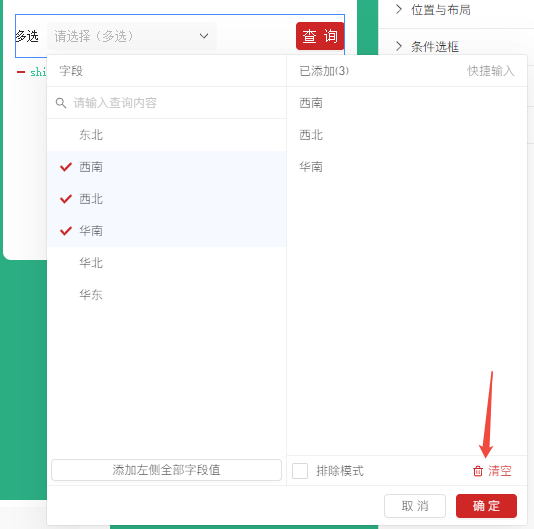Focus the 请输入查询内容 search field

click(x=166, y=103)
